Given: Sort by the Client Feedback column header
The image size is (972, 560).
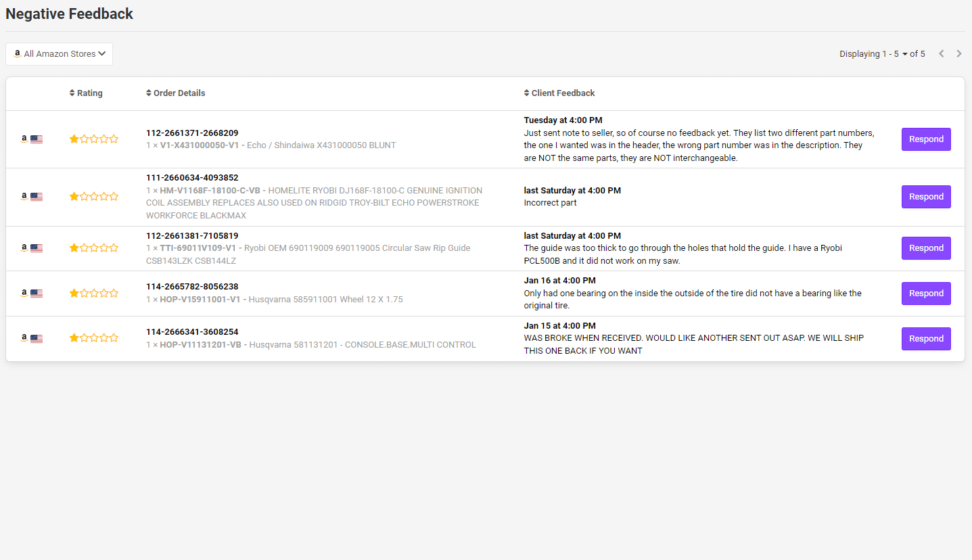Looking at the screenshot, I should [559, 93].
